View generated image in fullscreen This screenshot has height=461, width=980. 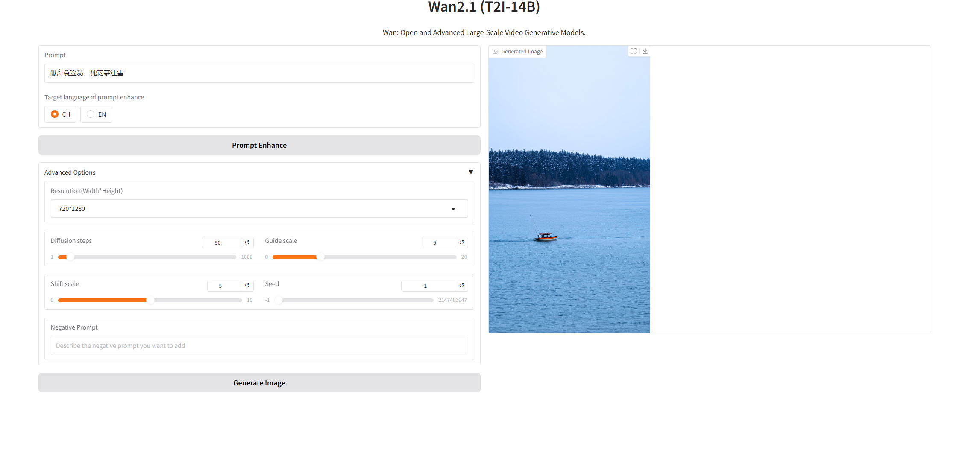[x=634, y=51]
